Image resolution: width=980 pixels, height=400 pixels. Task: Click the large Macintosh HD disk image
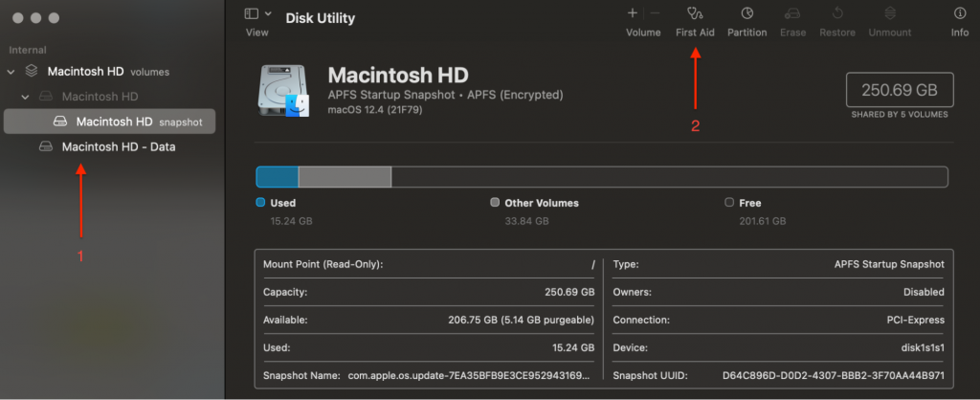(284, 91)
